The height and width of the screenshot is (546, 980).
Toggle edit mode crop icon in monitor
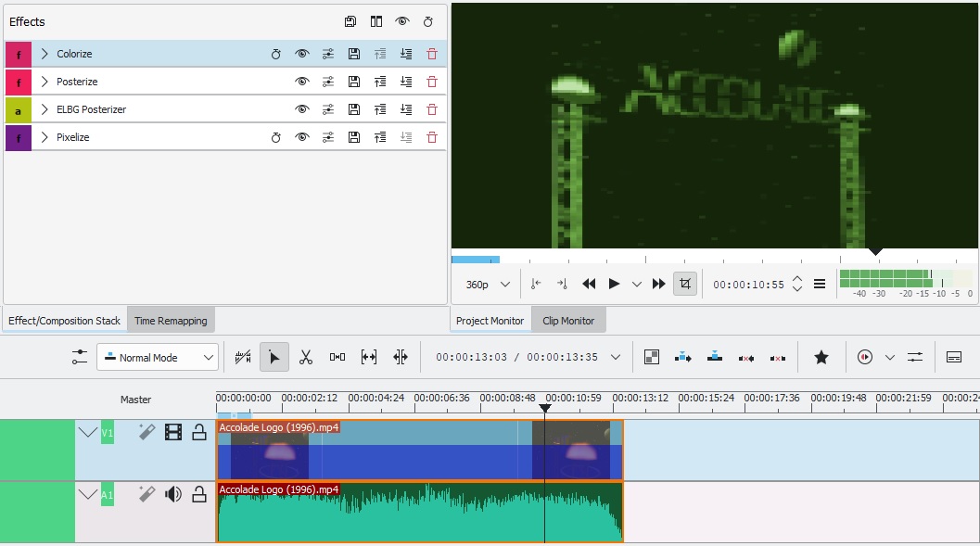(x=685, y=285)
